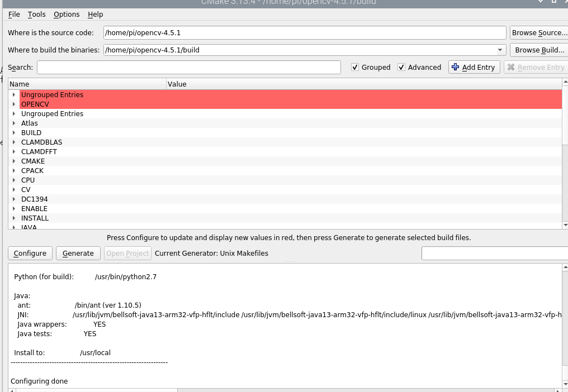Open the Help menu
The height and width of the screenshot is (392, 568).
click(95, 14)
